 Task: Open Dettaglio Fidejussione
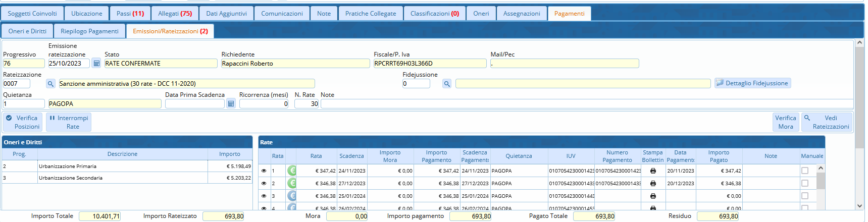(x=752, y=83)
